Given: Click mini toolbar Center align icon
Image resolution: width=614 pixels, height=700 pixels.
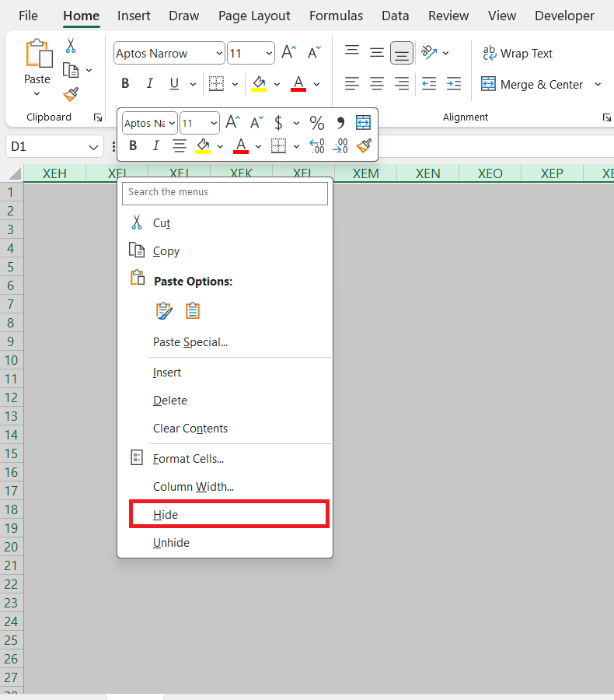Looking at the screenshot, I should (180, 146).
